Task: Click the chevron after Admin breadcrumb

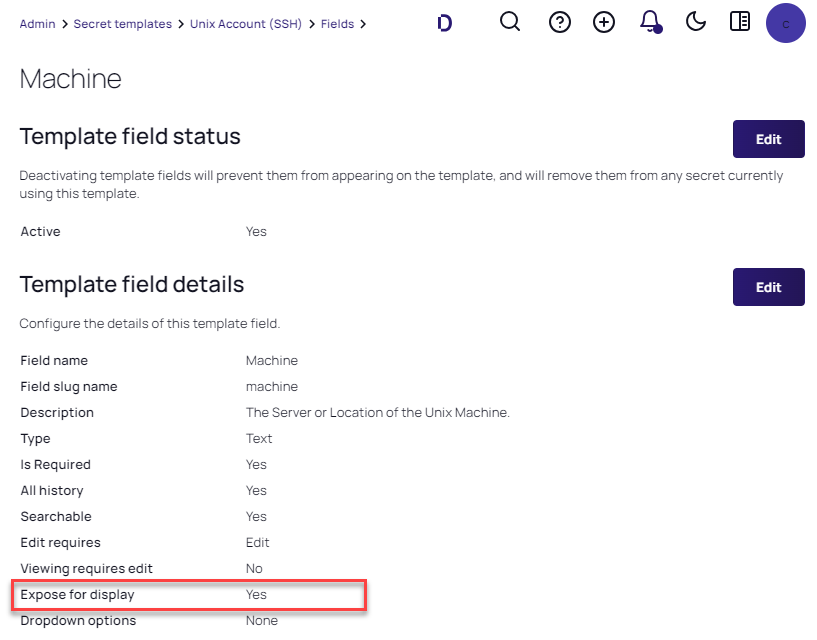Action: pyautogui.click(x=64, y=24)
